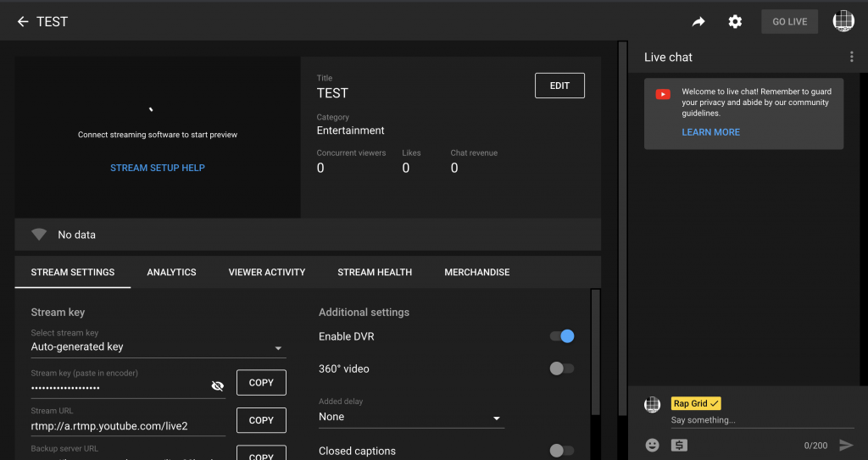Toggle the Enable DVR switch
Image resolution: width=868 pixels, height=460 pixels.
click(x=562, y=336)
